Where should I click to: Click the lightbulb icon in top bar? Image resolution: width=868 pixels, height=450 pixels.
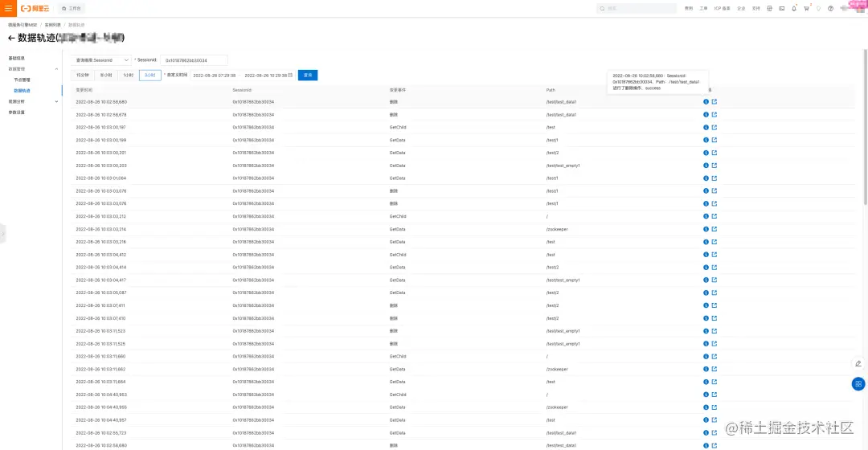pos(818,8)
